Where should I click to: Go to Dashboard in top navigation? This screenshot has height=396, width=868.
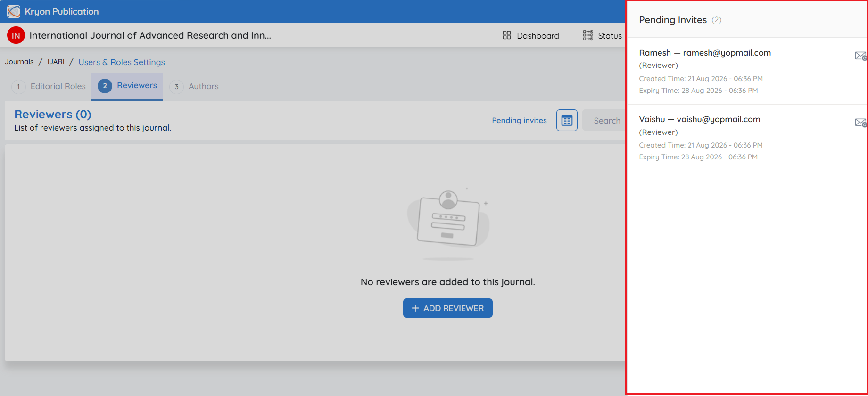click(531, 36)
